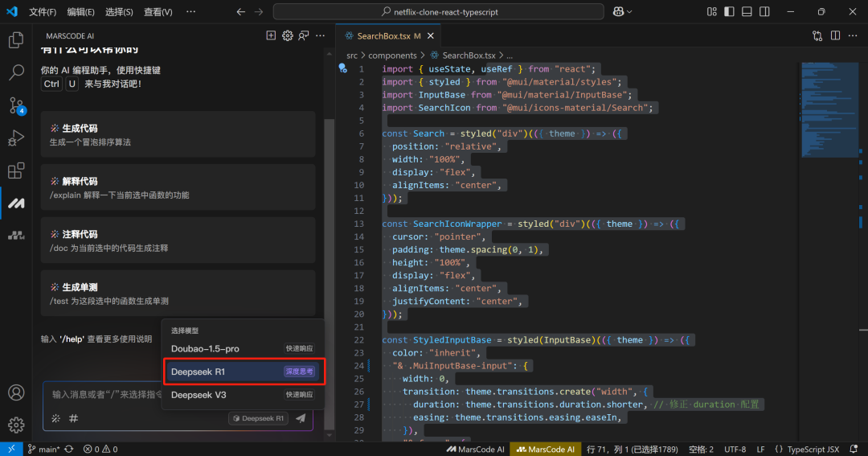Image resolution: width=868 pixels, height=456 pixels.
Task: Open the Copilot dropdown in title bar
Action: point(622,12)
